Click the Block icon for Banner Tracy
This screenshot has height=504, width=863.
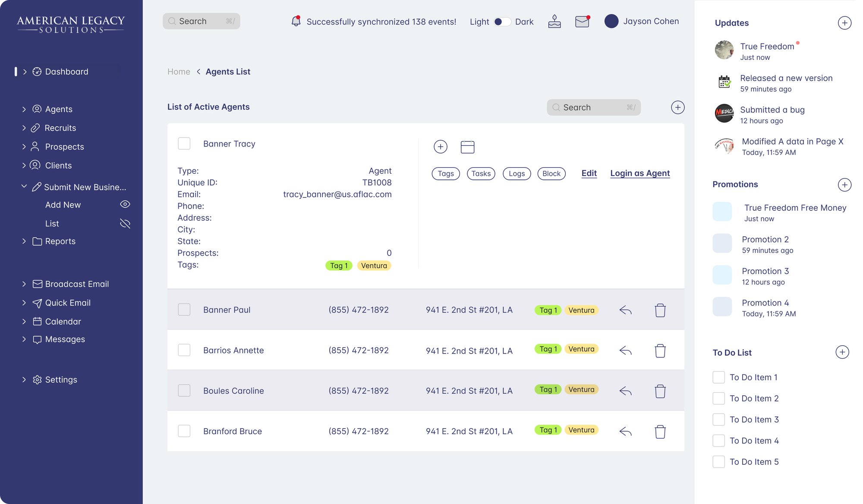pyautogui.click(x=550, y=173)
